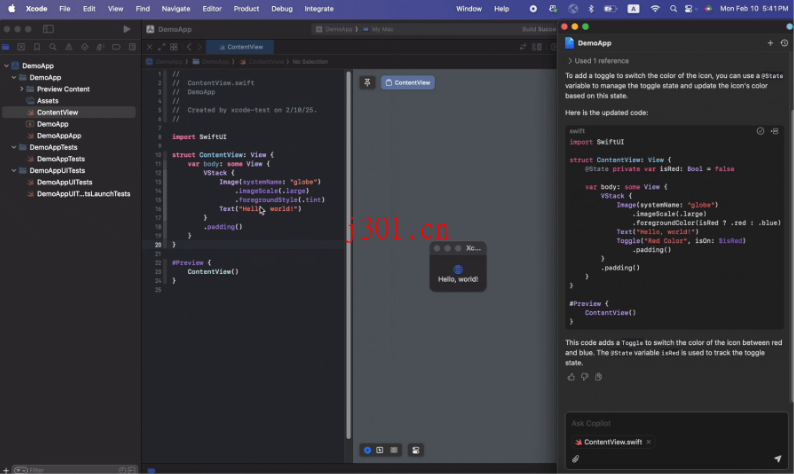Open the Editor menu
The width and height of the screenshot is (794, 474).
[x=212, y=9]
